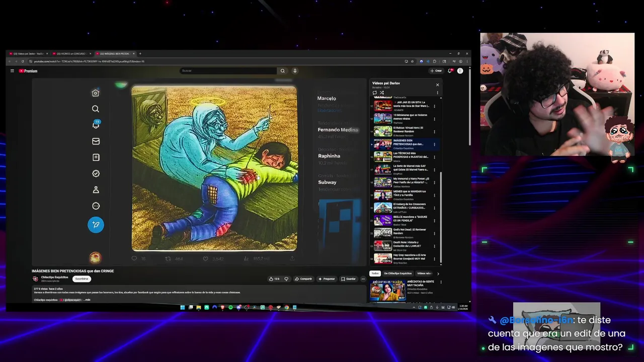Play JAR JAR ES UN SITH playlist video
Image resolution: width=644 pixels, height=362 pixels.
pyautogui.click(x=406, y=106)
